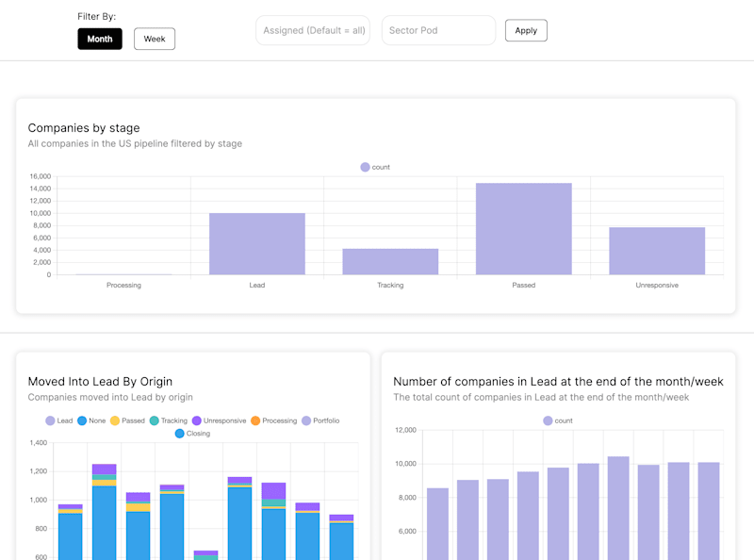The width and height of the screenshot is (754, 560).
Task: Click the Filter By: label
Action: (x=97, y=16)
